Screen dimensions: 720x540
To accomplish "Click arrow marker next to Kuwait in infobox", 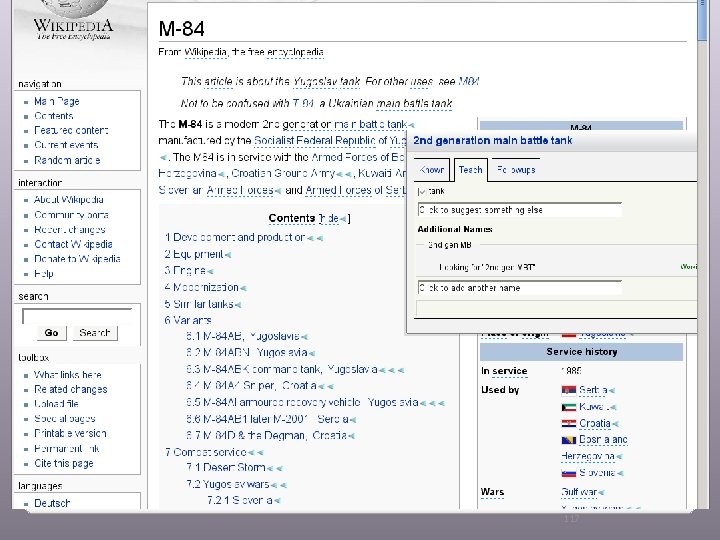I will 614,407.
